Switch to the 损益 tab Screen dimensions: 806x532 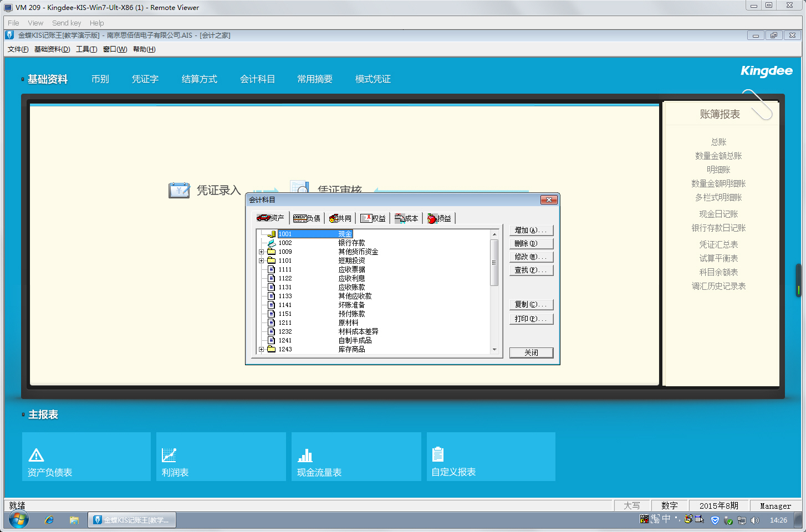(x=440, y=218)
